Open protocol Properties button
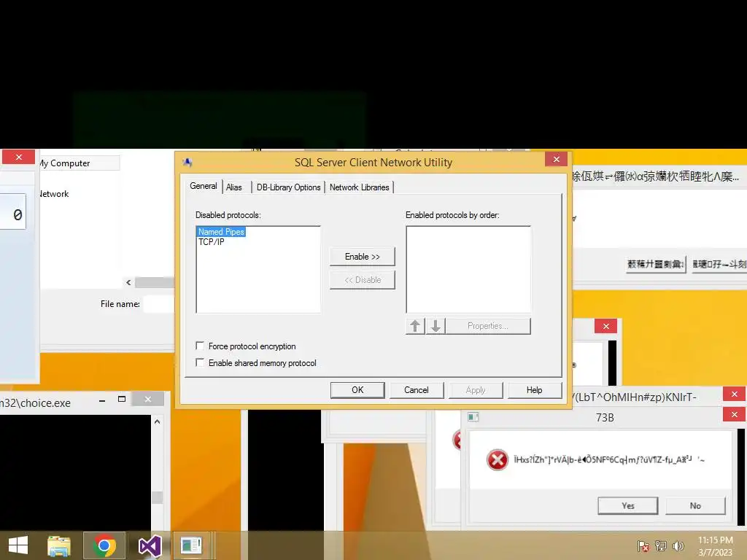747x560 pixels. pyautogui.click(x=488, y=326)
